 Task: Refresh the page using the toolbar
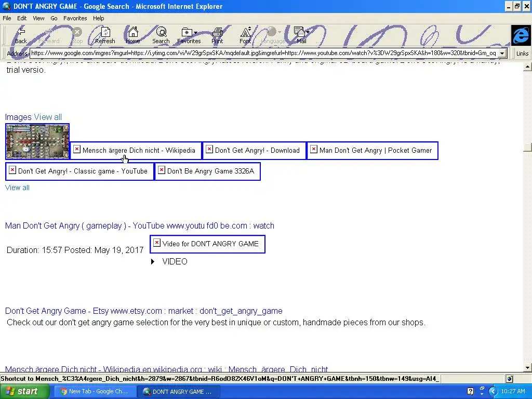point(105,35)
